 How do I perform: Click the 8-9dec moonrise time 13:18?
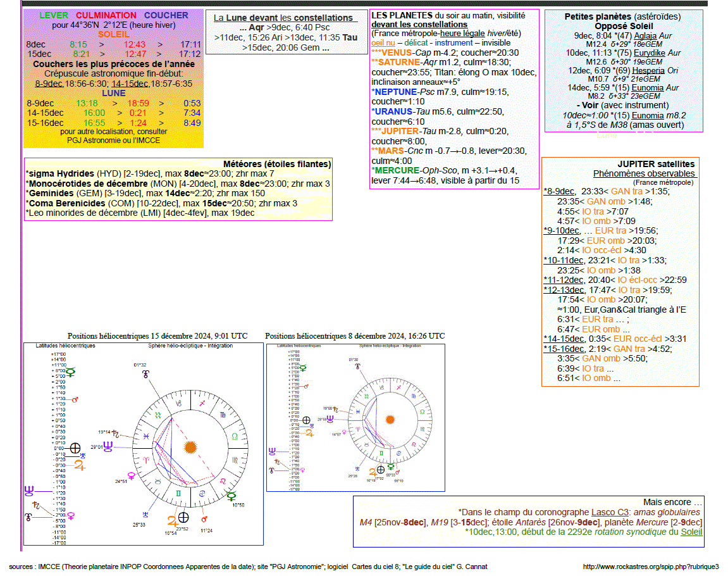(87, 104)
